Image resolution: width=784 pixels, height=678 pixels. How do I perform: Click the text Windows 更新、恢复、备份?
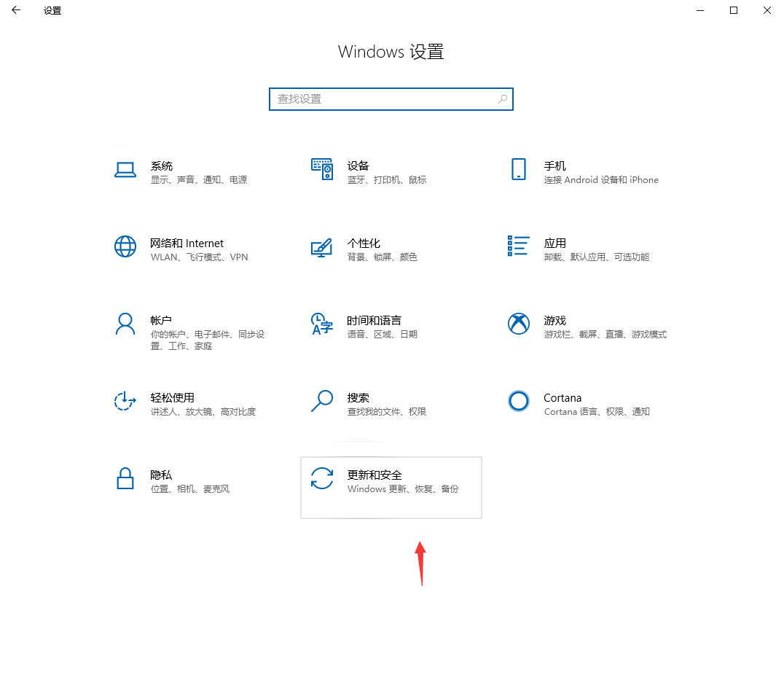pos(403,489)
